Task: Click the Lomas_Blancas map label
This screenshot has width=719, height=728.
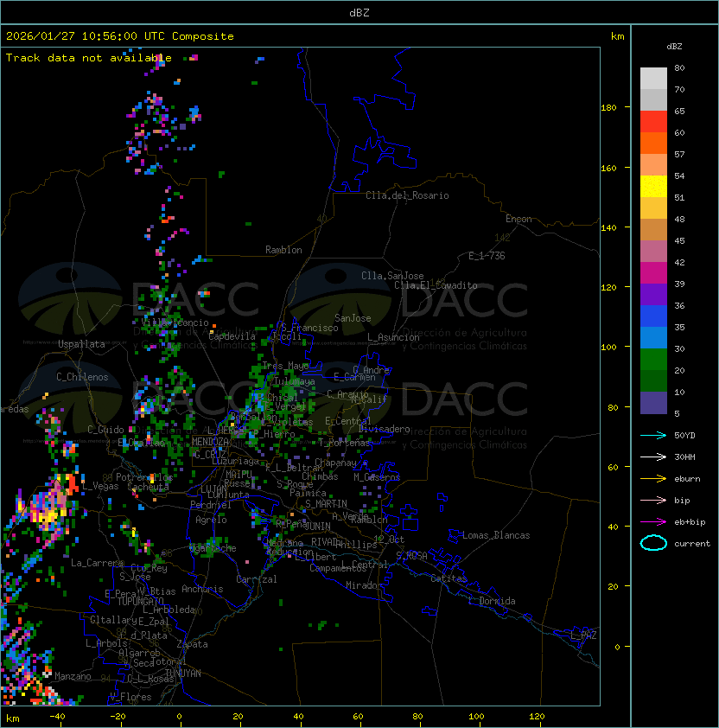Action: (496, 535)
